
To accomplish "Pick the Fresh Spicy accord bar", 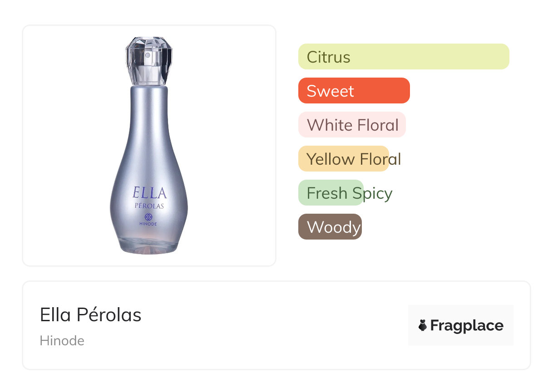I will tap(331, 193).
